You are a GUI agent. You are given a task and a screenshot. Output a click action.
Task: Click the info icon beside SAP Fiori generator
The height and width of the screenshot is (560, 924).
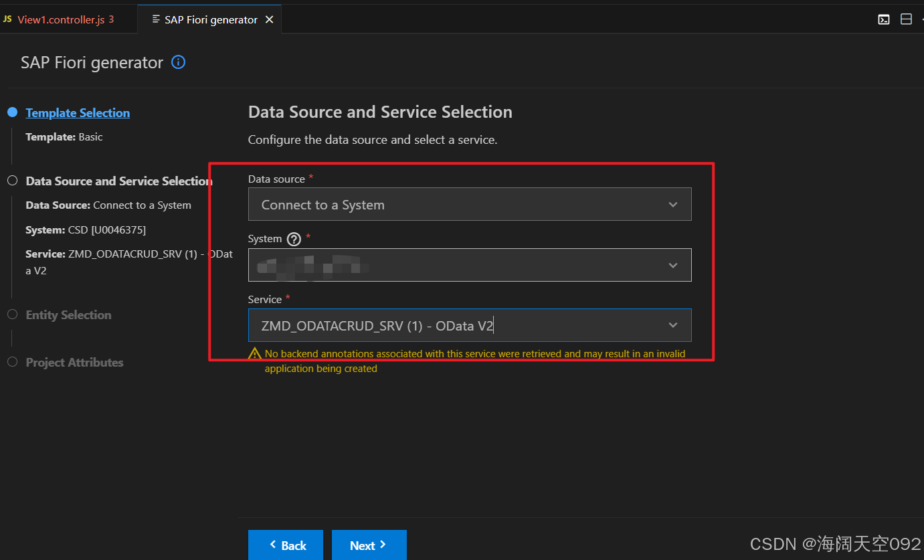178,62
